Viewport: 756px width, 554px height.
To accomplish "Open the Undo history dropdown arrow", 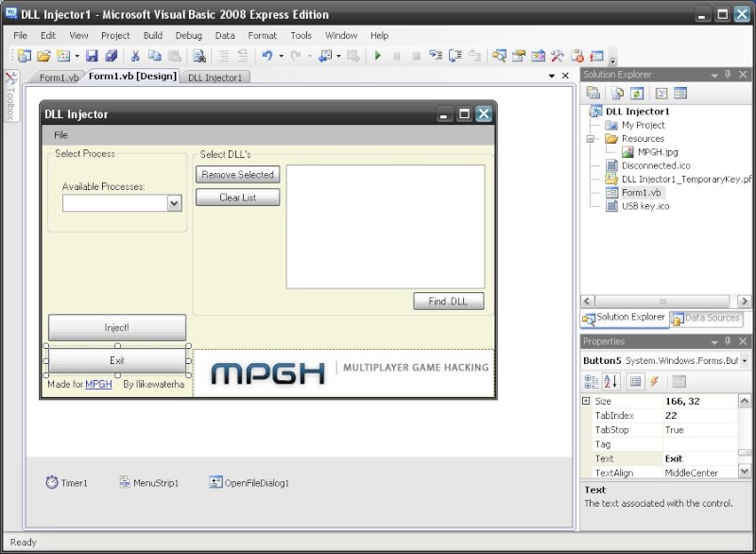I will pyautogui.click(x=282, y=57).
